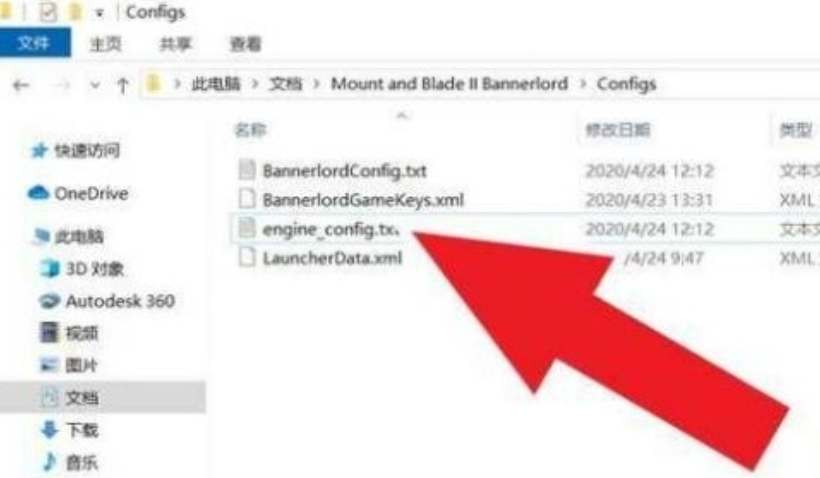Select the 快速访问 star entry
This screenshot has width=820, height=478.
pyautogui.click(x=75, y=151)
